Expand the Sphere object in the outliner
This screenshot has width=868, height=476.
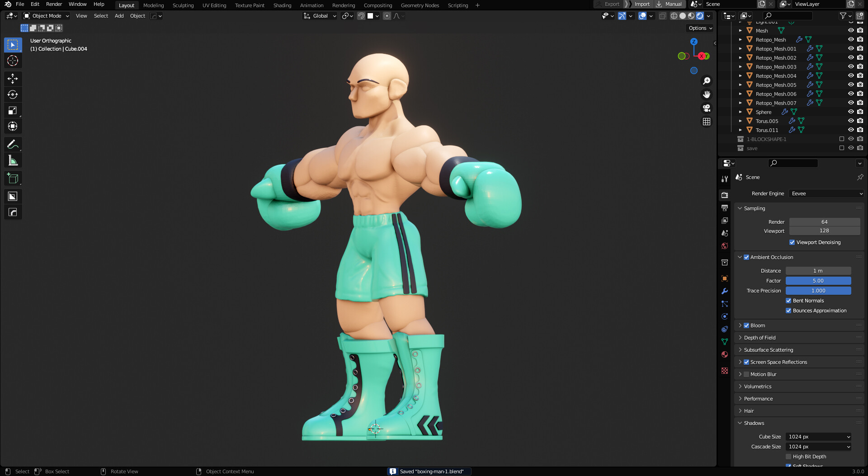click(740, 112)
